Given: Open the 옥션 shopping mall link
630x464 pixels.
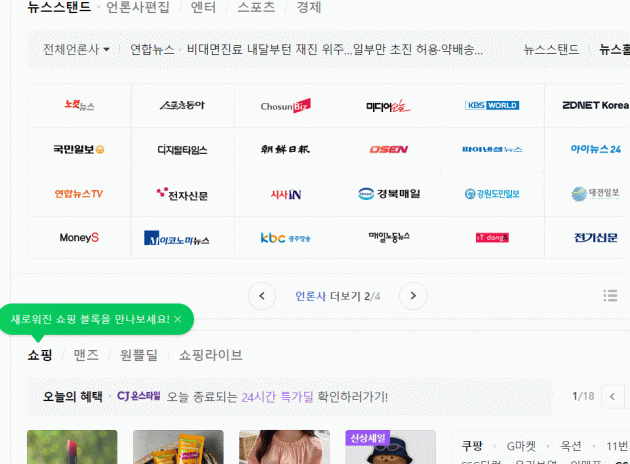Looking at the screenshot, I should [571, 446].
